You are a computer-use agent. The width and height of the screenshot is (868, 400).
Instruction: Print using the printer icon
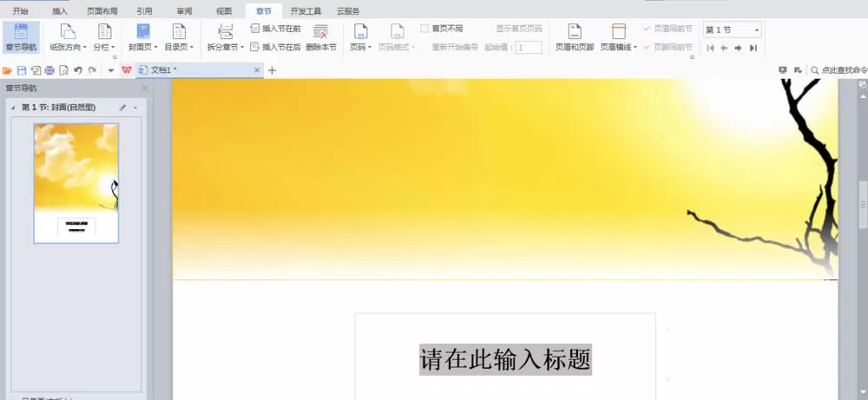click(49, 70)
